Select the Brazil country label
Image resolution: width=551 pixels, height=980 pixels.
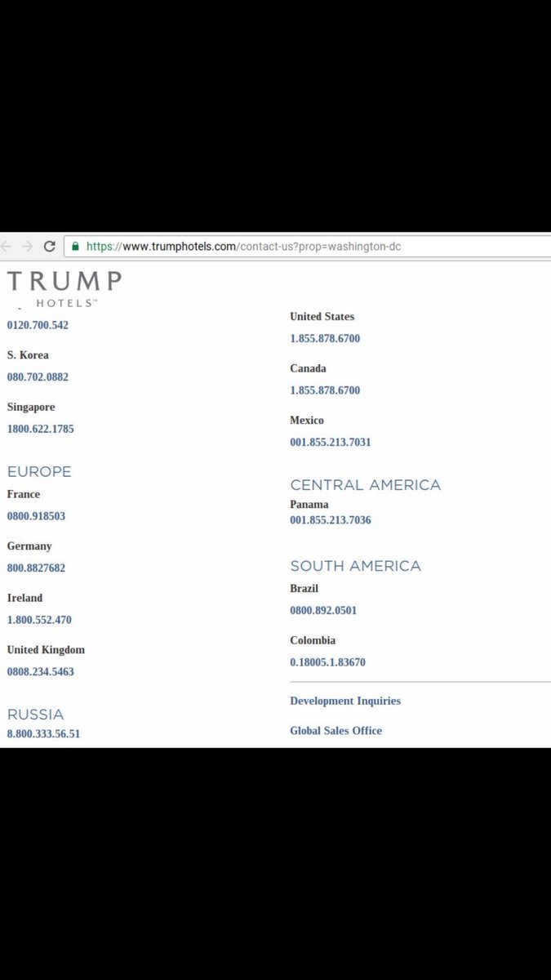pyautogui.click(x=304, y=588)
